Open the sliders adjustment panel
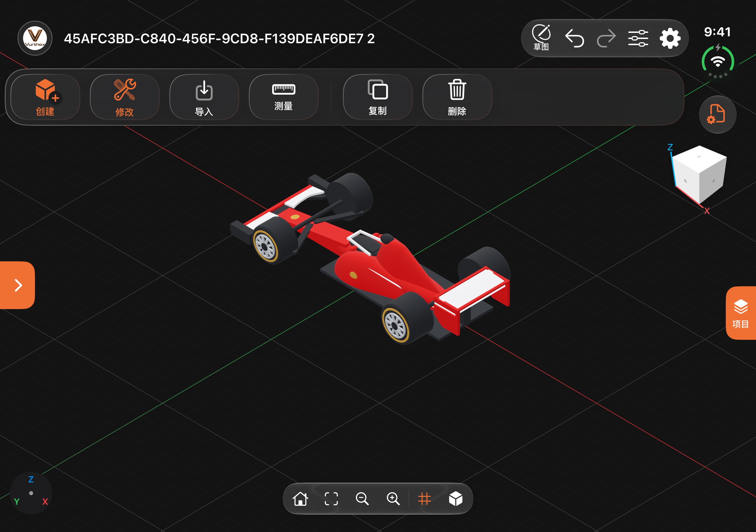 [638, 38]
